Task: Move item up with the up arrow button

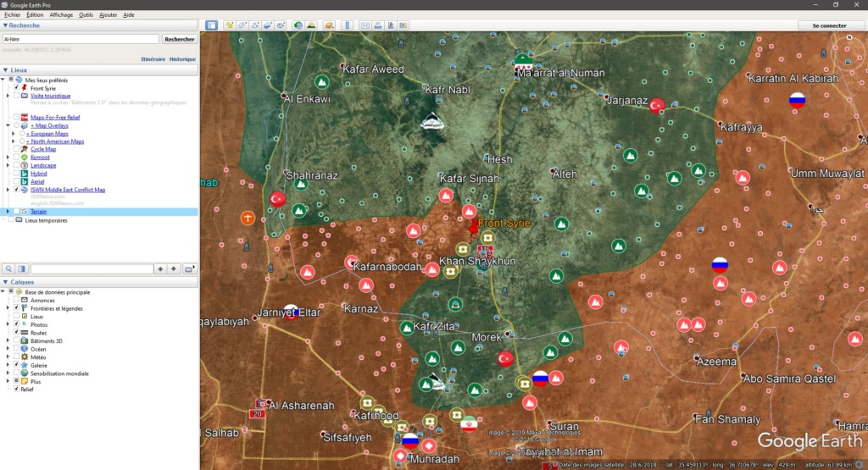Action: coord(160,268)
